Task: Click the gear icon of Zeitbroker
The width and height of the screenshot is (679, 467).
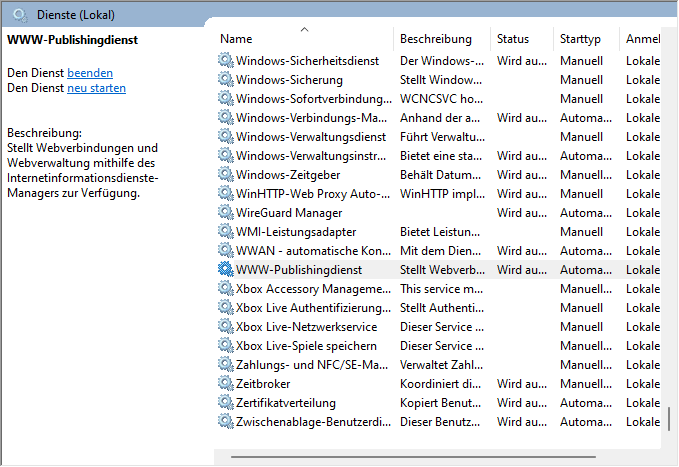Action: (226, 383)
